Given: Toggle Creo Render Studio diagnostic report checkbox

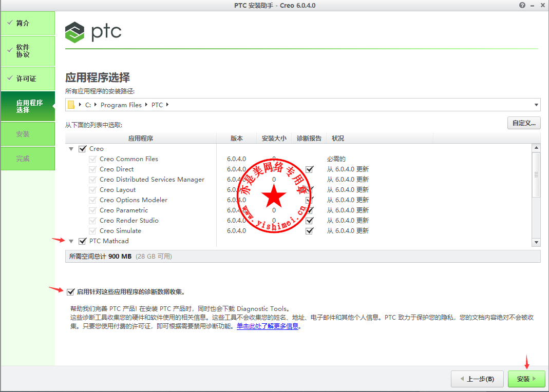Looking at the screenshot, I should pyautogui.click(x=309, y=221).
